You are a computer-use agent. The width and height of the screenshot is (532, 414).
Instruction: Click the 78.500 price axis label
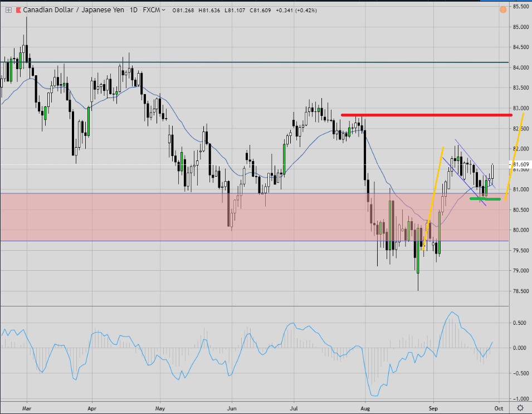point(521,291)
